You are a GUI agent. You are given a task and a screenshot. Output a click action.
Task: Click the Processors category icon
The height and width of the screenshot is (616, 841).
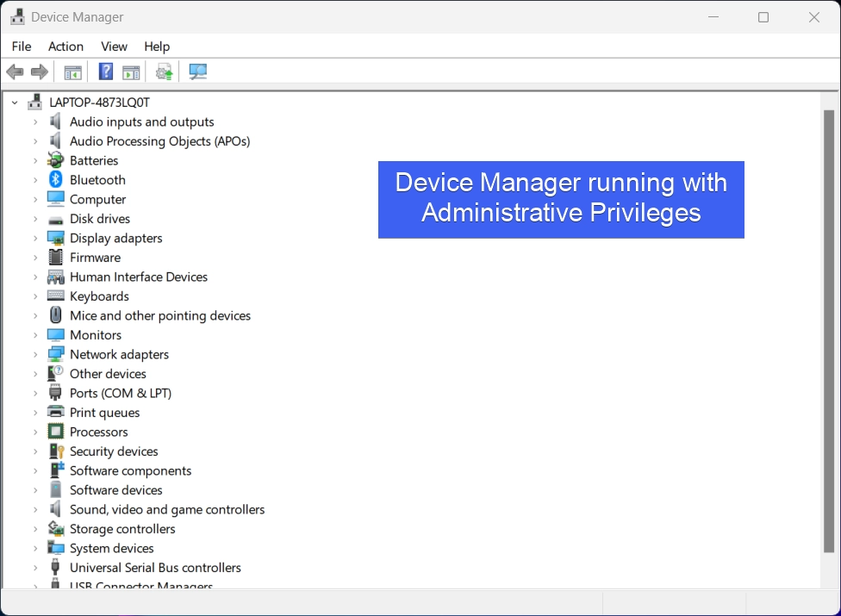pyautogui.click(x=55, y=431)
